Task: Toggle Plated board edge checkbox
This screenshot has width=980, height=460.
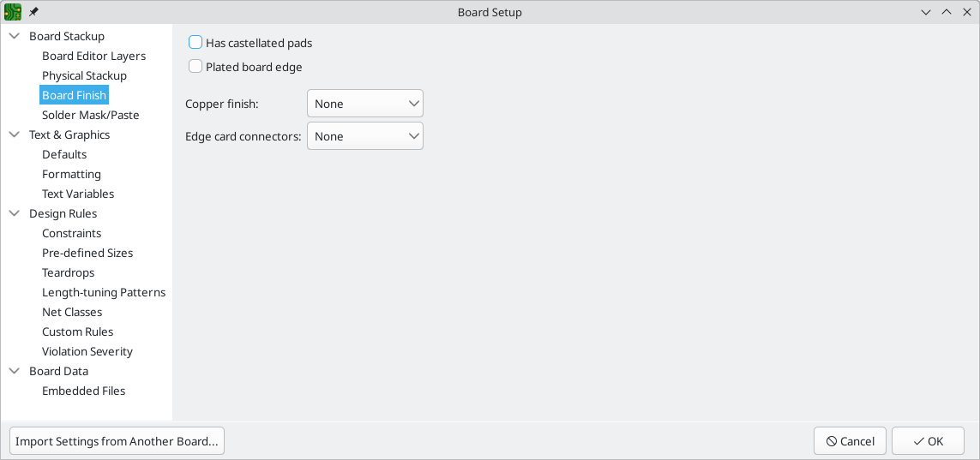Action: [x=195, y=66]
